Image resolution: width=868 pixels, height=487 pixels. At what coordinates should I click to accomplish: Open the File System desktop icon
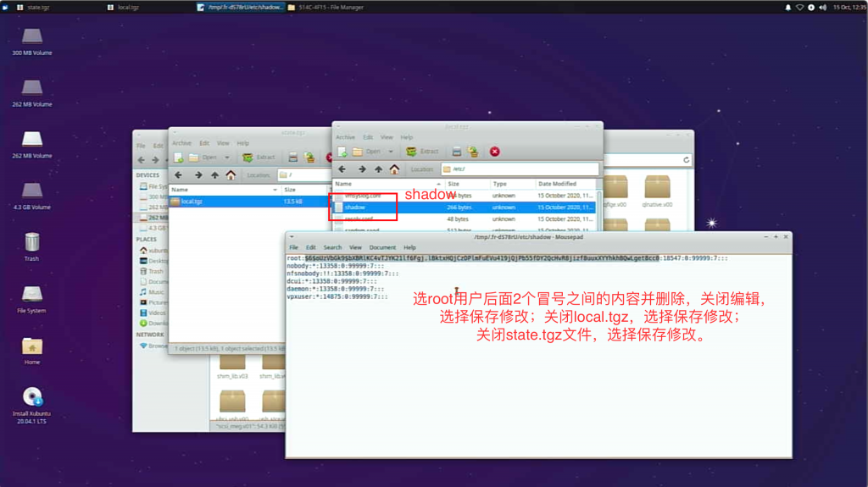coord(32,299)
